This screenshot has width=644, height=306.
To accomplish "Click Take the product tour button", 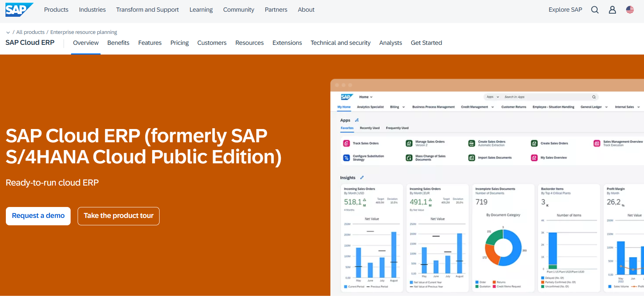I will [119, 216].
